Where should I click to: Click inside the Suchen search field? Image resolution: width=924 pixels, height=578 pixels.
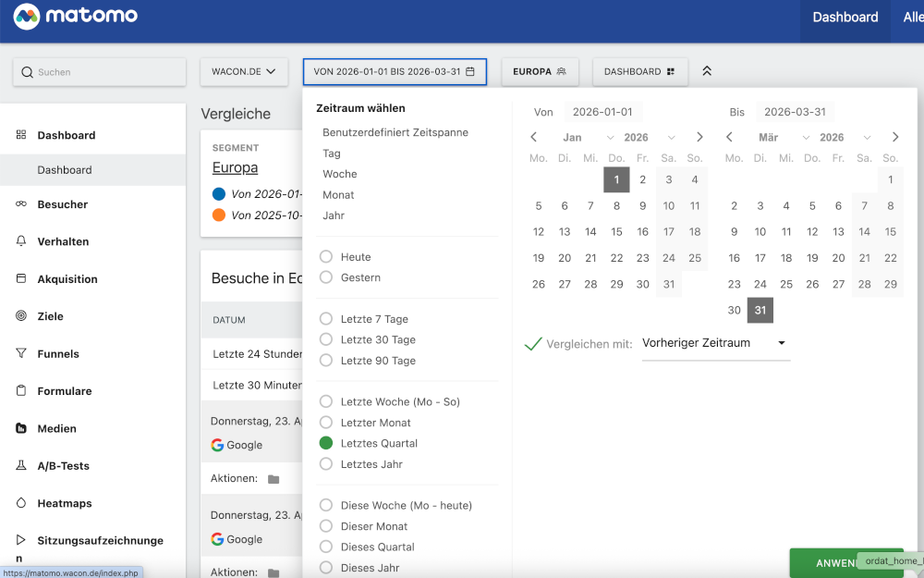98,71
